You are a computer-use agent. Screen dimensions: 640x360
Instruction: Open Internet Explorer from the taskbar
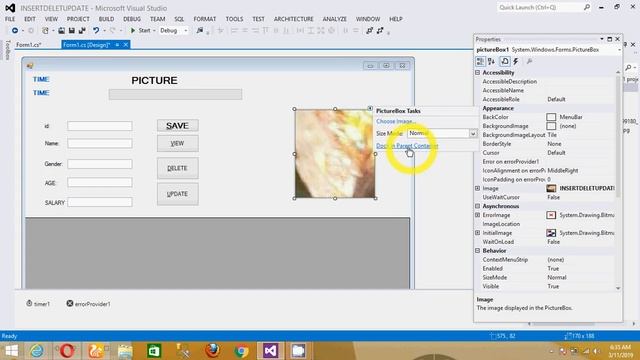(37, 351)
